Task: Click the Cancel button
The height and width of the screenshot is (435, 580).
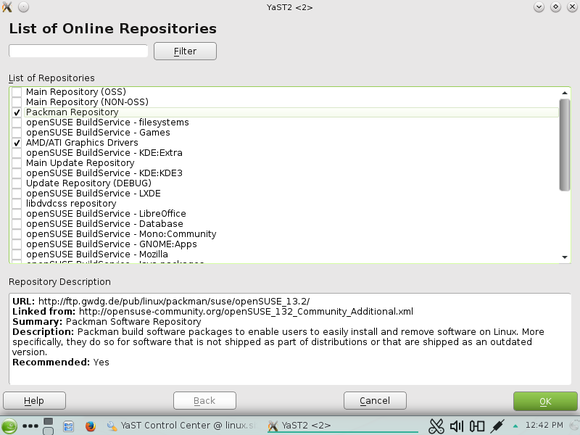Action: [x=375, y=401]
